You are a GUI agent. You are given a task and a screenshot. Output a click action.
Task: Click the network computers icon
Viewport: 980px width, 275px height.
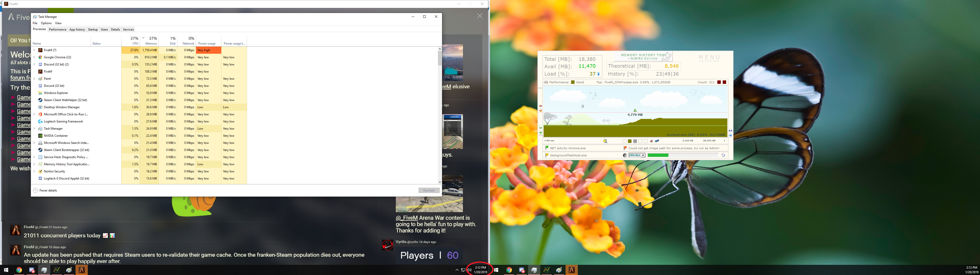click(657, 141)
